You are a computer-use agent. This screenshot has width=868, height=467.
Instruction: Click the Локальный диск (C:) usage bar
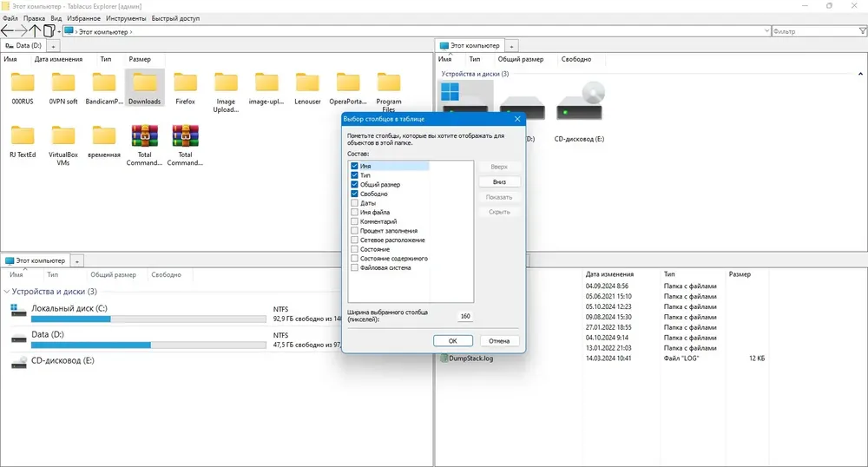pyautogui.click(x=148, y=319)
